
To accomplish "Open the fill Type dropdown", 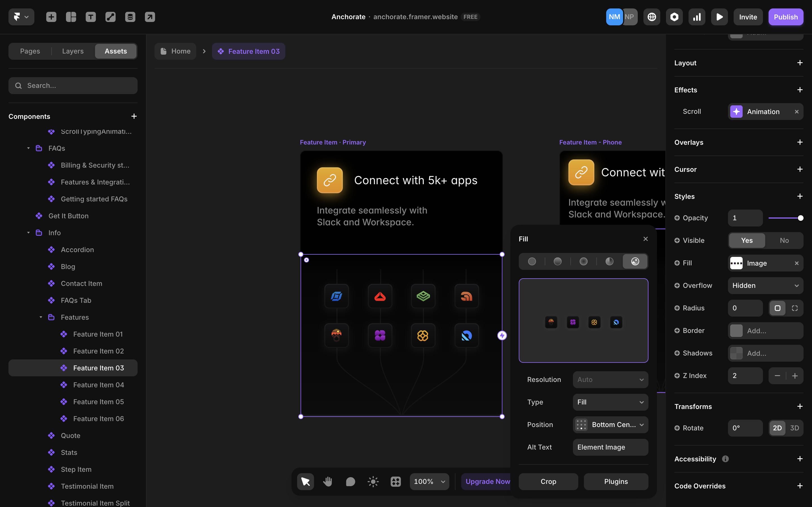I will click(x=610, y=402).
